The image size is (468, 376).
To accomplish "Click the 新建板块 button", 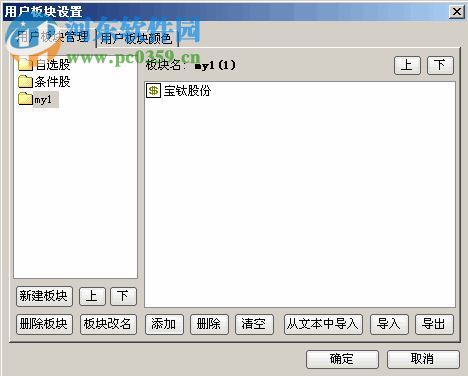I will tap(44, 296).
